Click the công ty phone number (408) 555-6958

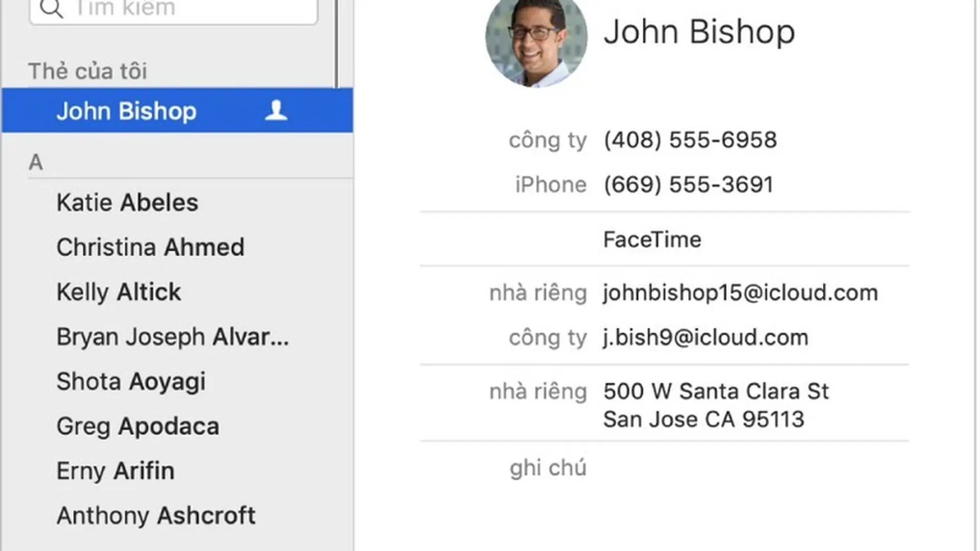pos(690,140)
